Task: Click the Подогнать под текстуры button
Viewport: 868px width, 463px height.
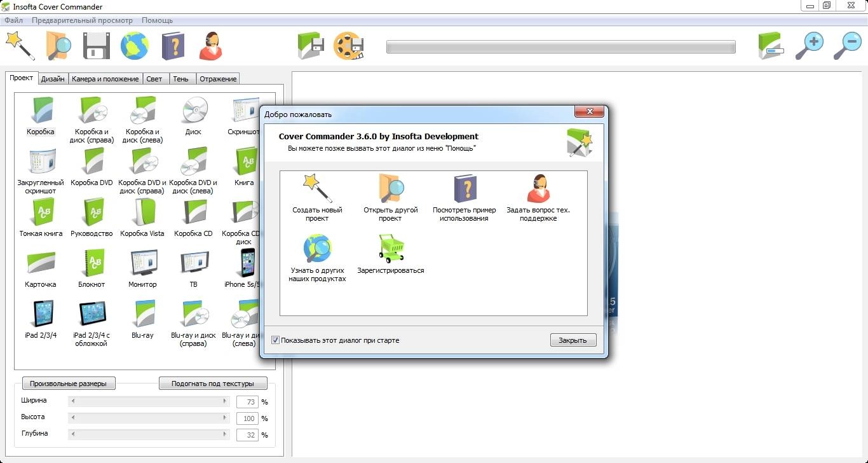Action: coord(213,384)
